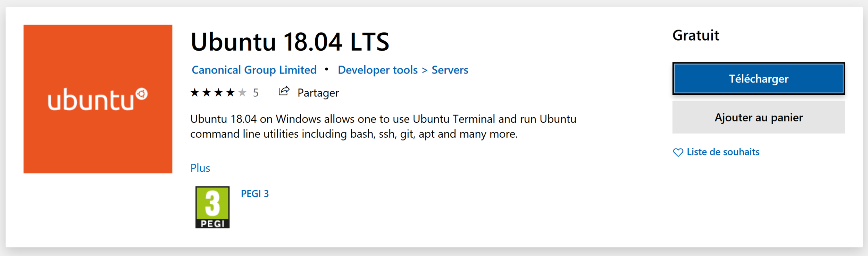
Task: Open the Canonical Group Limited publisher link
Action: 254,70
